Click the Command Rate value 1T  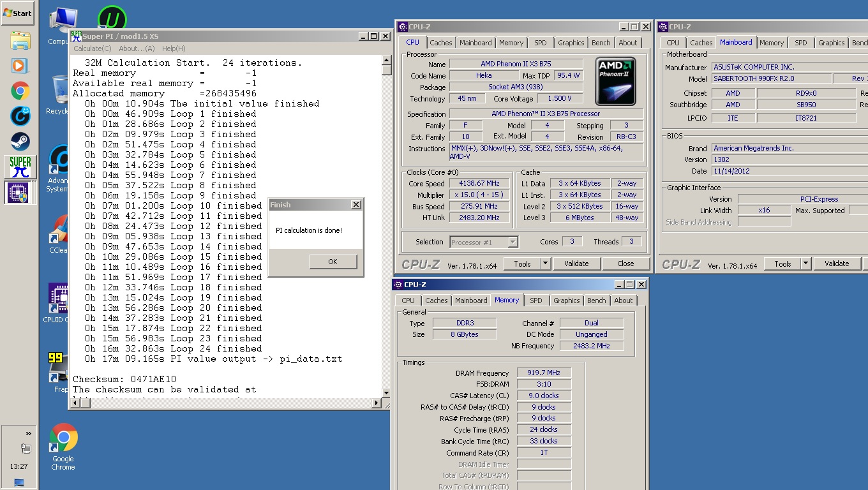point(544,452)
